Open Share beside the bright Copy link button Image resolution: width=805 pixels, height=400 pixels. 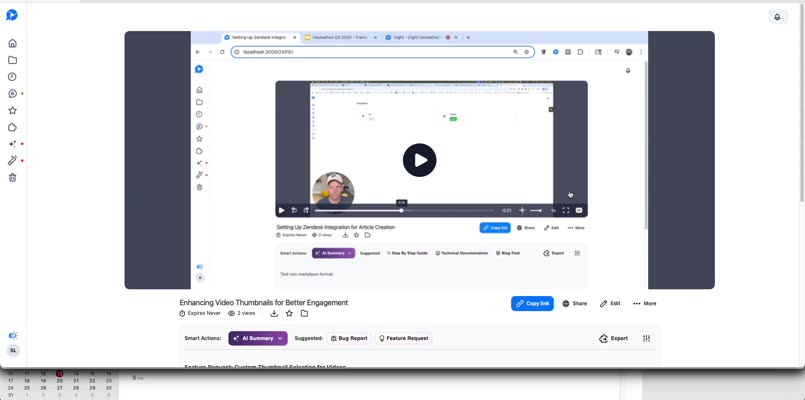(x=574, y=303)
